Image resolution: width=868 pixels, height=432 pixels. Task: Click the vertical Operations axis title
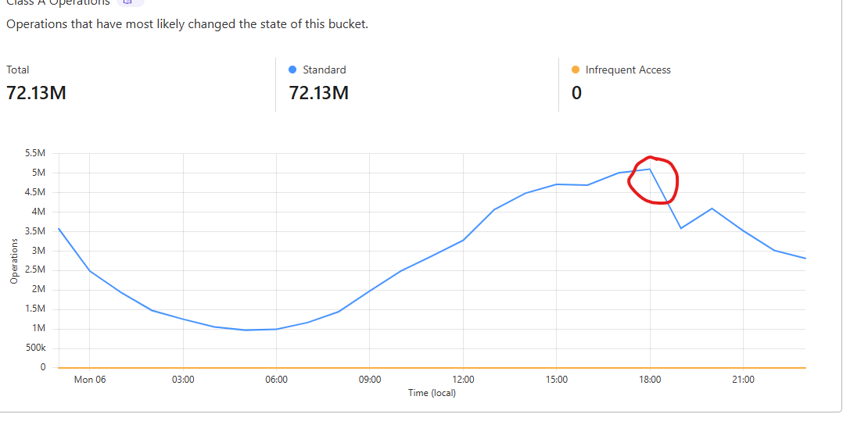coord(14,261)
